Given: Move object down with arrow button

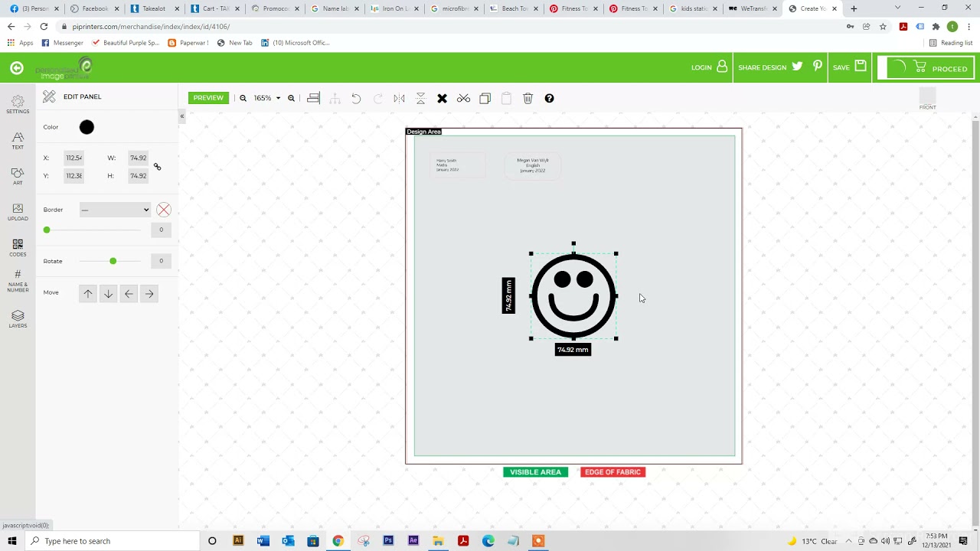Looking at the screenshot, I should click(108, 293).
